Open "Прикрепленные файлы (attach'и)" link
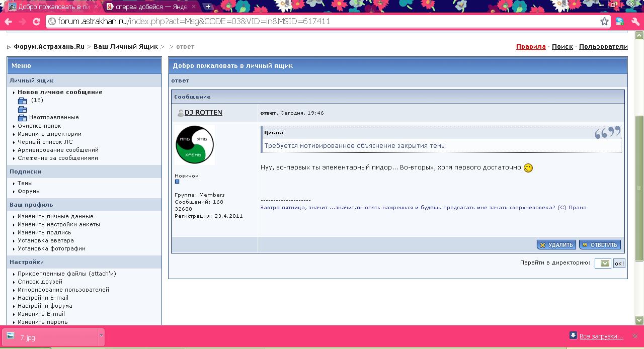 pos(67,274)
